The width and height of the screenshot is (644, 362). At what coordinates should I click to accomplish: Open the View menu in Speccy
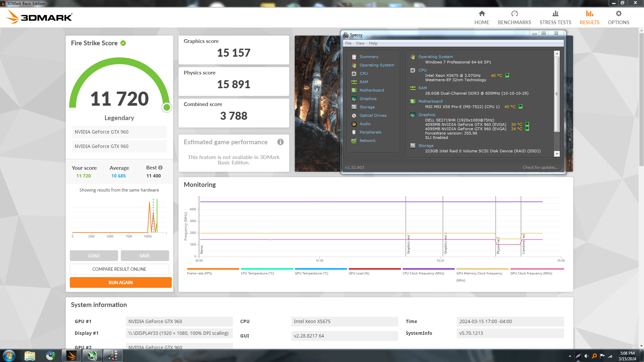[x=360, y=43]
